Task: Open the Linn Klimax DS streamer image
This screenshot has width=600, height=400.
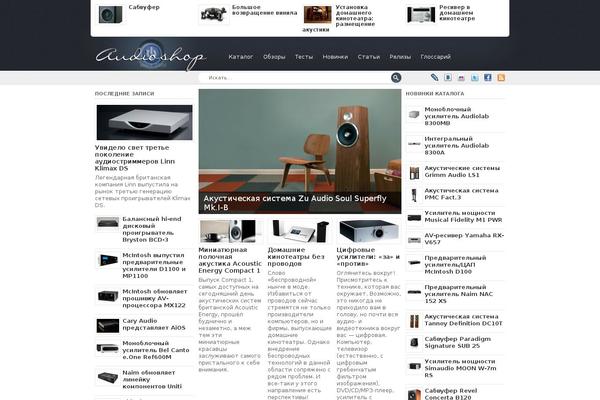Action: pos(144,122)
